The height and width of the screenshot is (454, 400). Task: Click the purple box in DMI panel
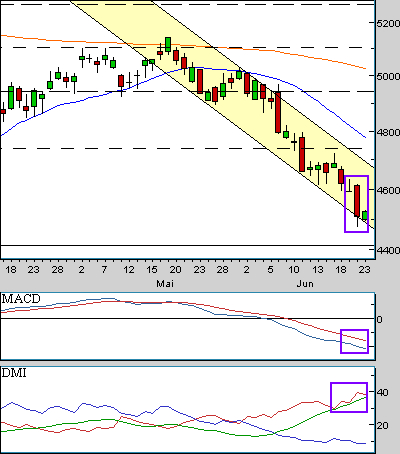(349, 397)
